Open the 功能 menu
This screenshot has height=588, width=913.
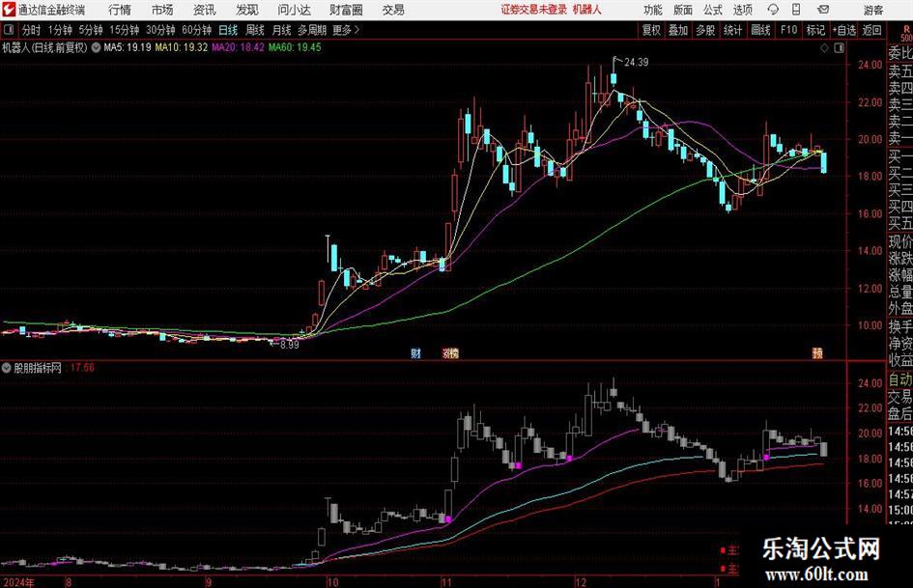click(653, 10)
